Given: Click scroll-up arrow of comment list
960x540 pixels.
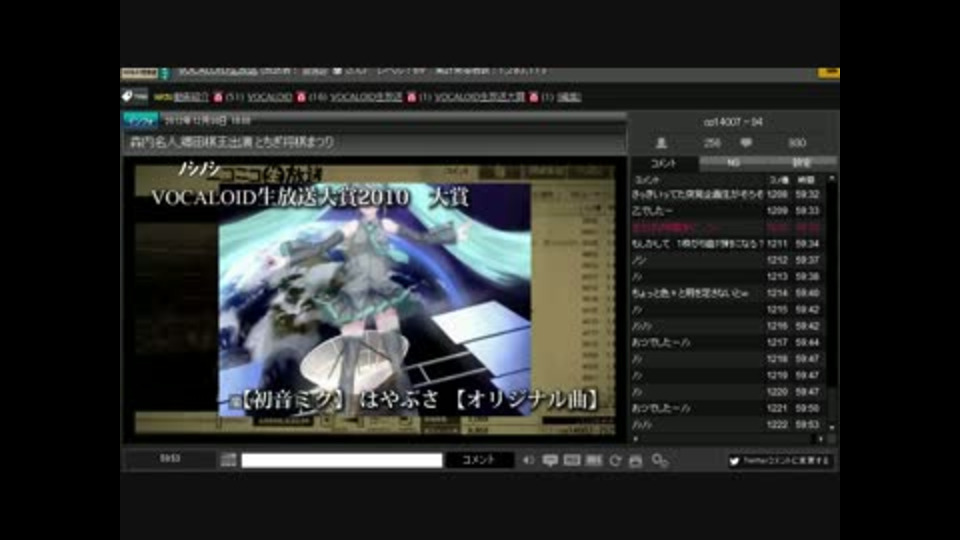Looking at the screenshot, I should tap(831, 178).
